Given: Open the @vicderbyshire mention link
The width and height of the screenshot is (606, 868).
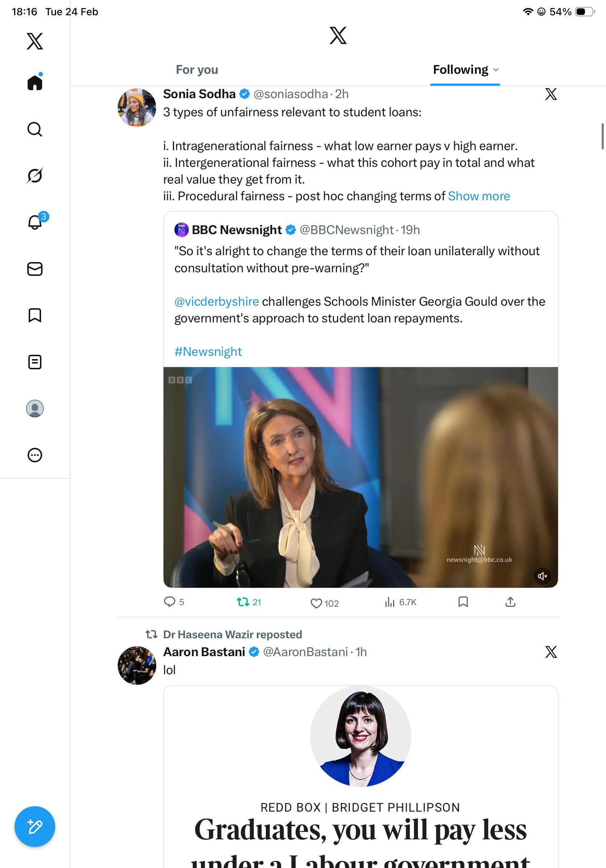Looking at the screenshot, I should 217,301.
